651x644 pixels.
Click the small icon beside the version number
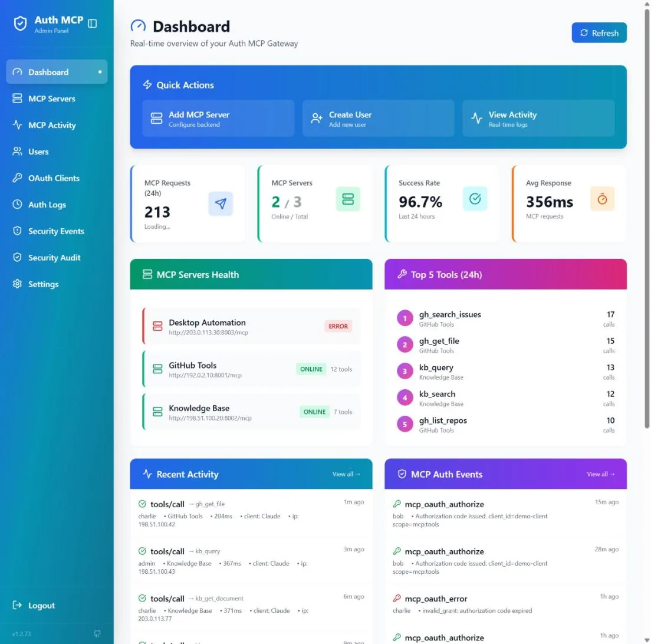(97, 633)
